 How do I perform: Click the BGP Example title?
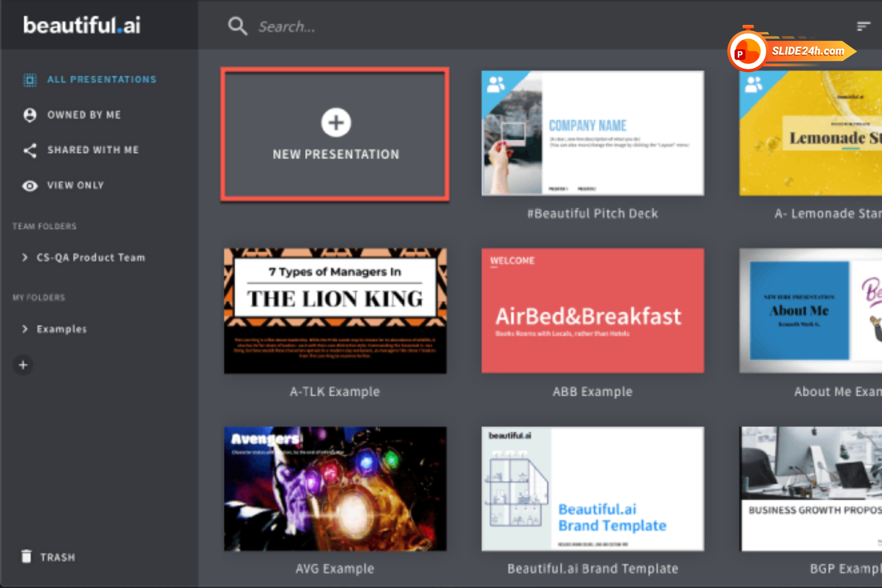coord(846,568)
